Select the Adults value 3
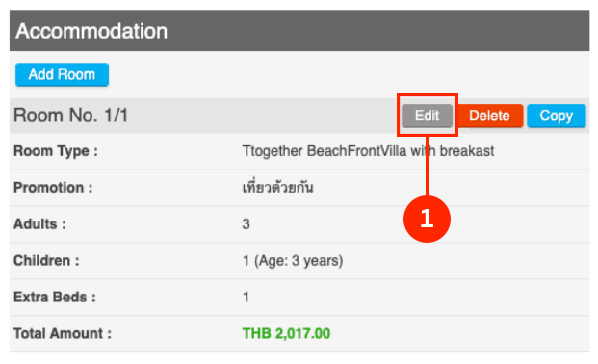The width and height of the screenshot is (598, 364). (246, 224)
